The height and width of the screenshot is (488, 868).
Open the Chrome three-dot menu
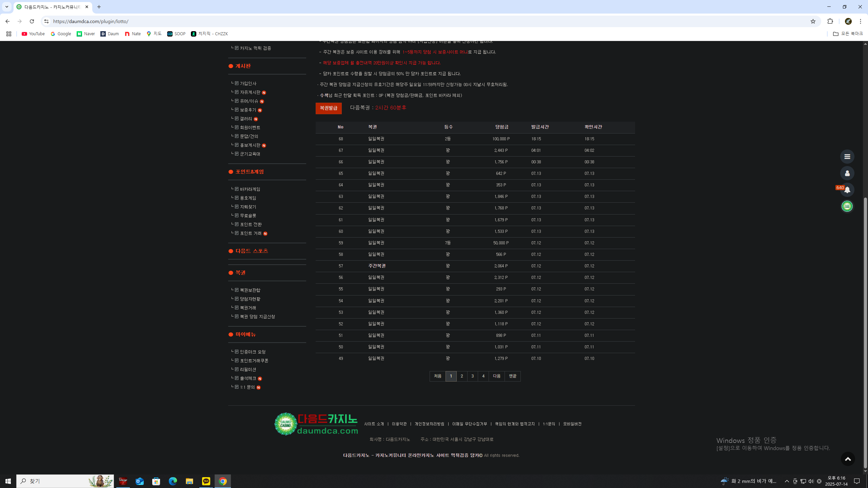(x=861, y=21)
